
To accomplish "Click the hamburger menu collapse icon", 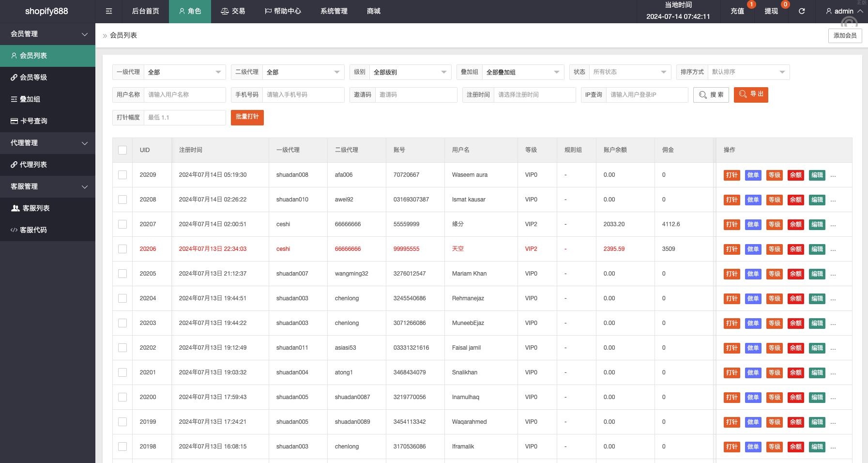I will coord(109,11).
